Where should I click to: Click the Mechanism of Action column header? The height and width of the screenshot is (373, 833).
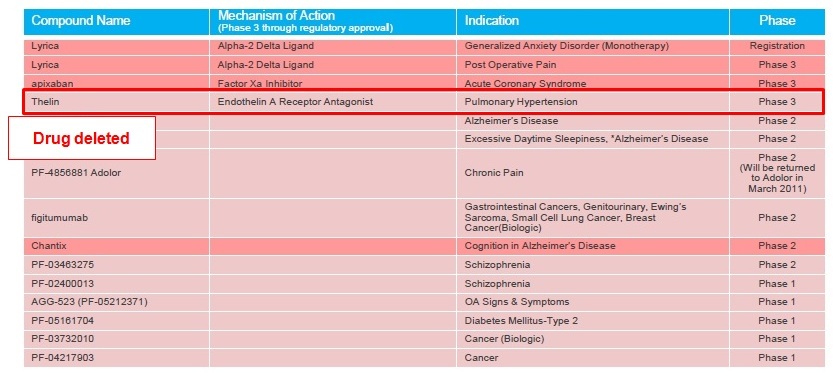point(333,22)
